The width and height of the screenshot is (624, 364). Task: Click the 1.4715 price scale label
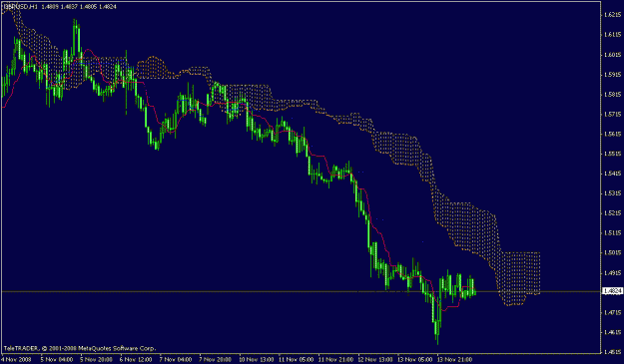coord(612,312)
